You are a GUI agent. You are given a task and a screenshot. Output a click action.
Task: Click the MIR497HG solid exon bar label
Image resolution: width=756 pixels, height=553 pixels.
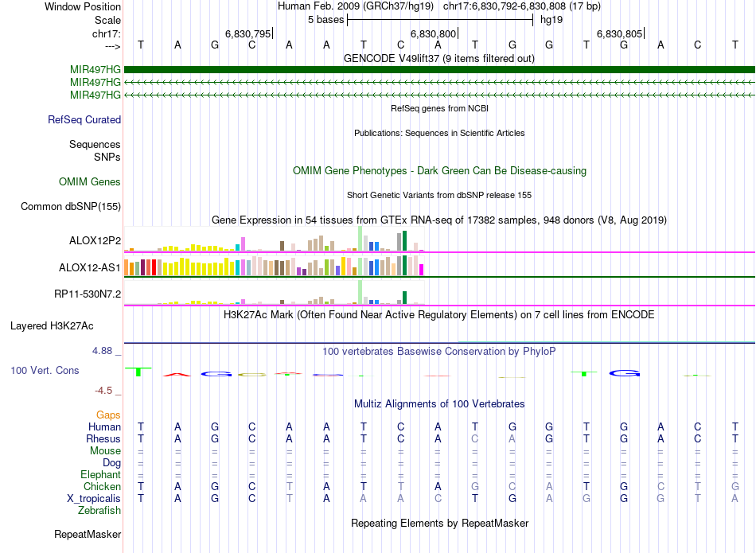(95, 69)
